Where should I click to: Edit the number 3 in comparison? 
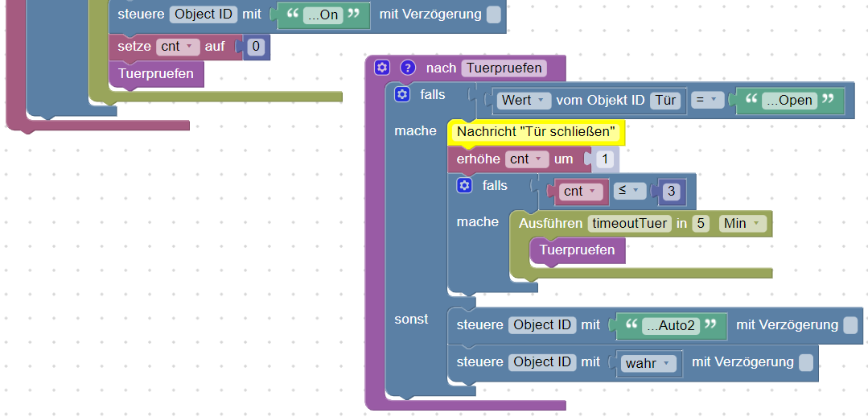pos(672,191)
